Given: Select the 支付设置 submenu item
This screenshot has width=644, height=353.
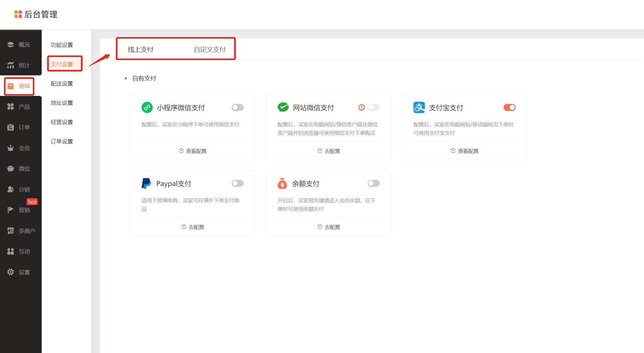Looking at the screenshot, I should [62, 64].
